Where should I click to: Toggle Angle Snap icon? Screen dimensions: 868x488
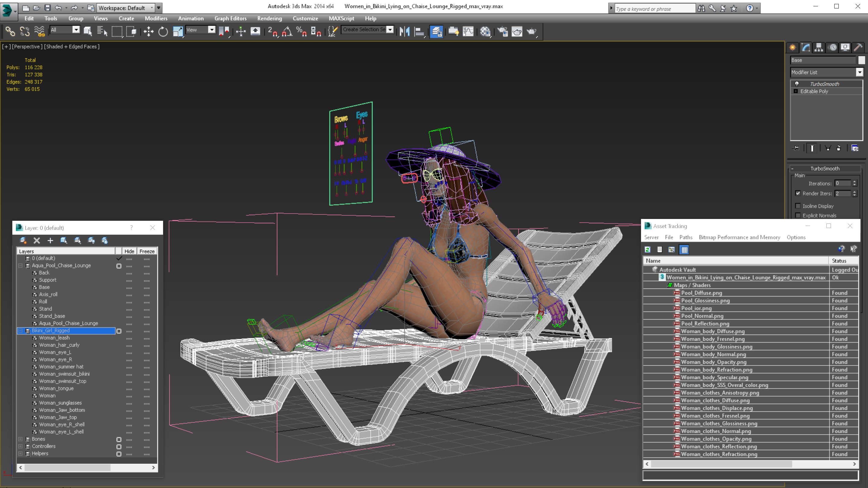click(287, 31)
